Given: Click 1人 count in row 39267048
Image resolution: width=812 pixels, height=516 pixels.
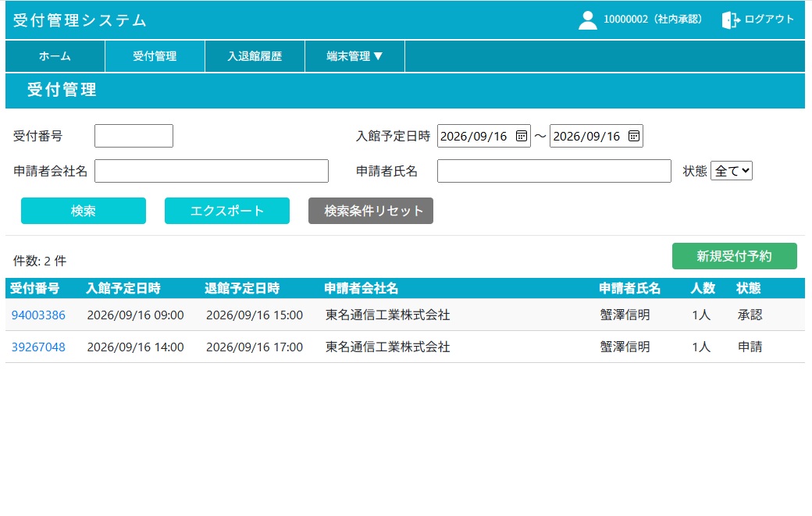Looking at the screenshot, I should pos(701,347).
